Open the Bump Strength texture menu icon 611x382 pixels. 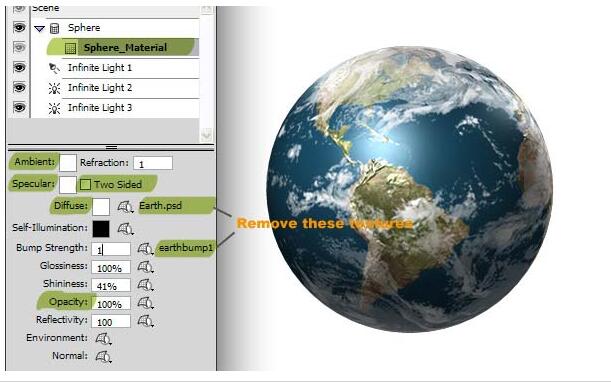tap(145, 249)
